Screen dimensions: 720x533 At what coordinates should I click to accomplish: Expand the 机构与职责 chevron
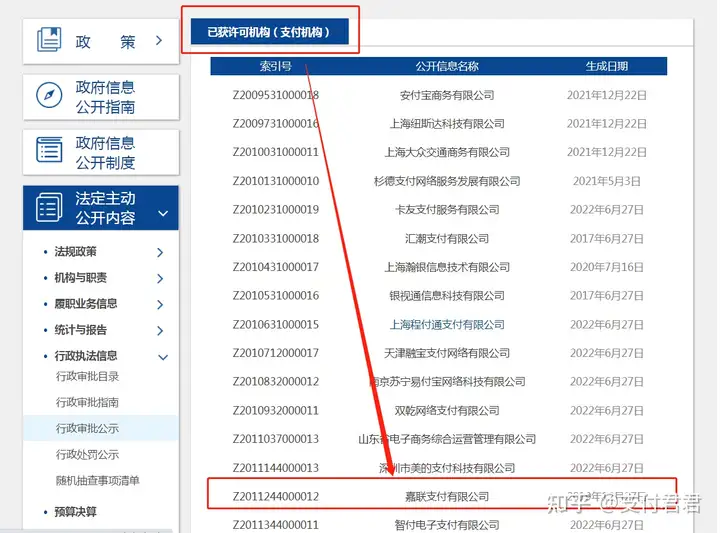160,278
